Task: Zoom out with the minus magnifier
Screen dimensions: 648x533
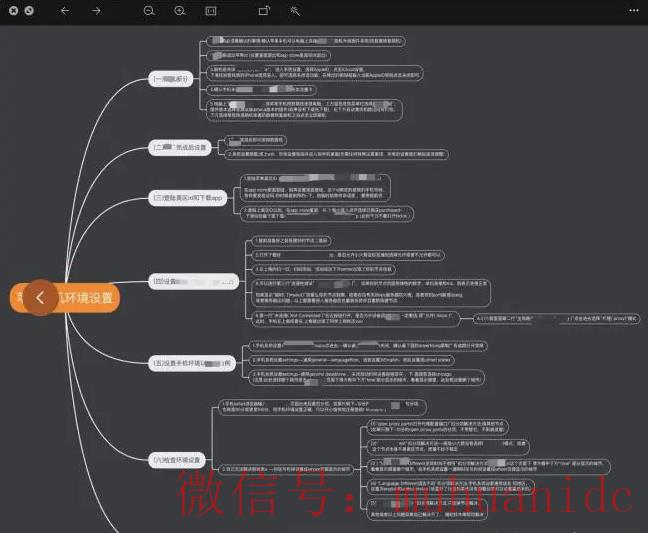Action: pyautogui.click(x=149, y=11)
